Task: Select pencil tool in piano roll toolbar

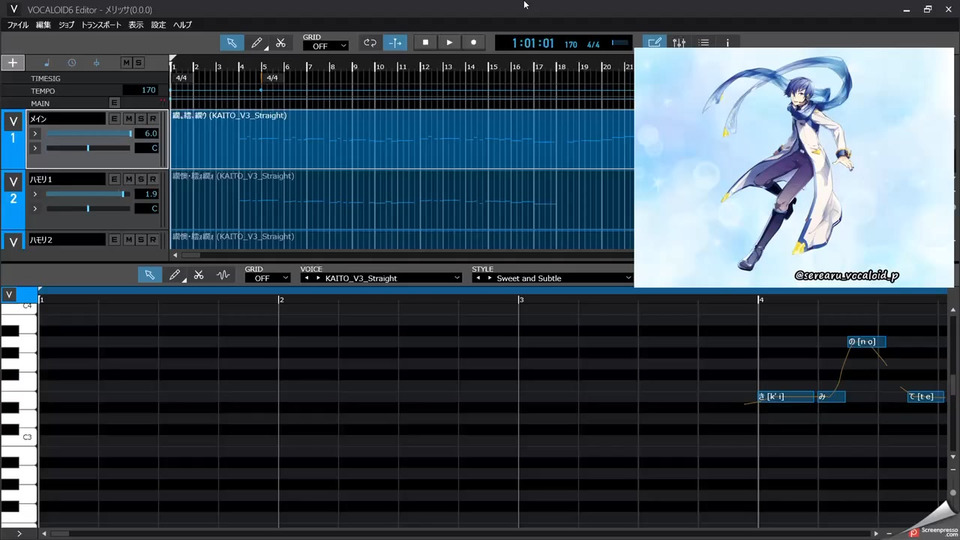Action: 174,275
